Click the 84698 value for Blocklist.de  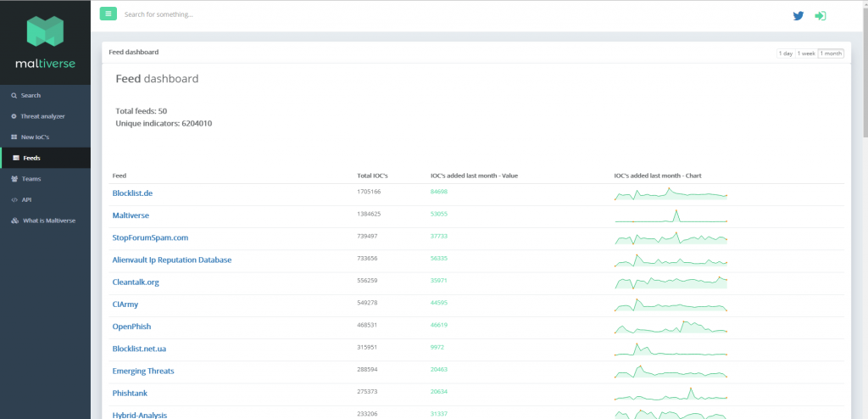click(439, 191)
